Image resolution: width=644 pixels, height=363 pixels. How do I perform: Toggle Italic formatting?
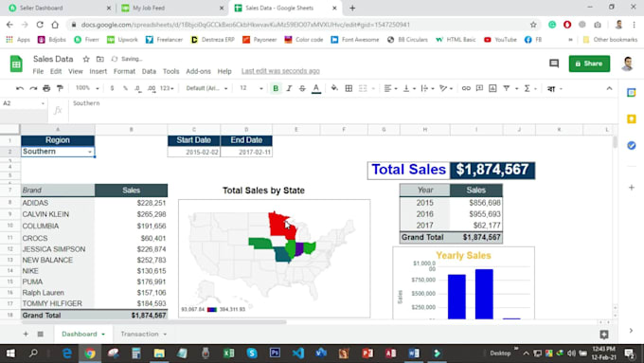click(289, 88)
